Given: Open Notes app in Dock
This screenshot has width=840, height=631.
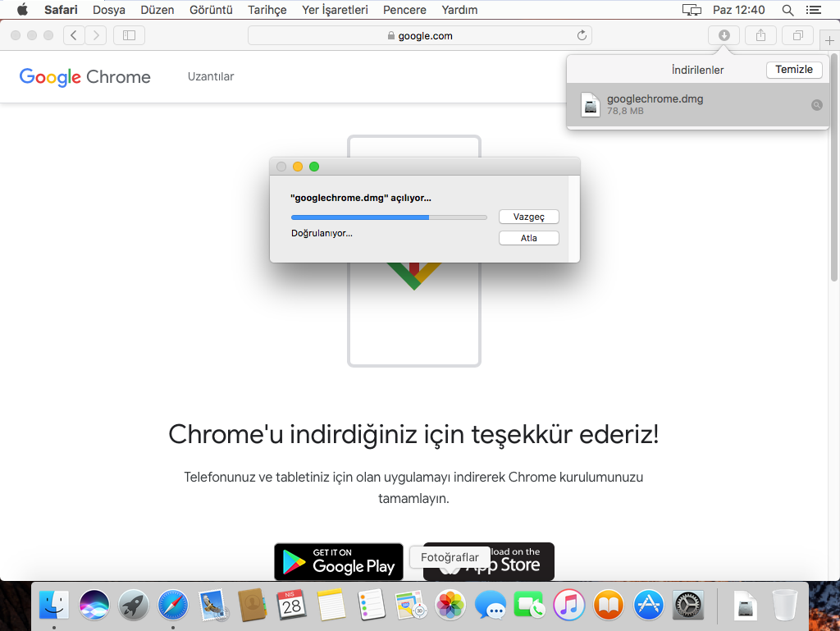Looking at the screenshot, I should coord(331,606).
